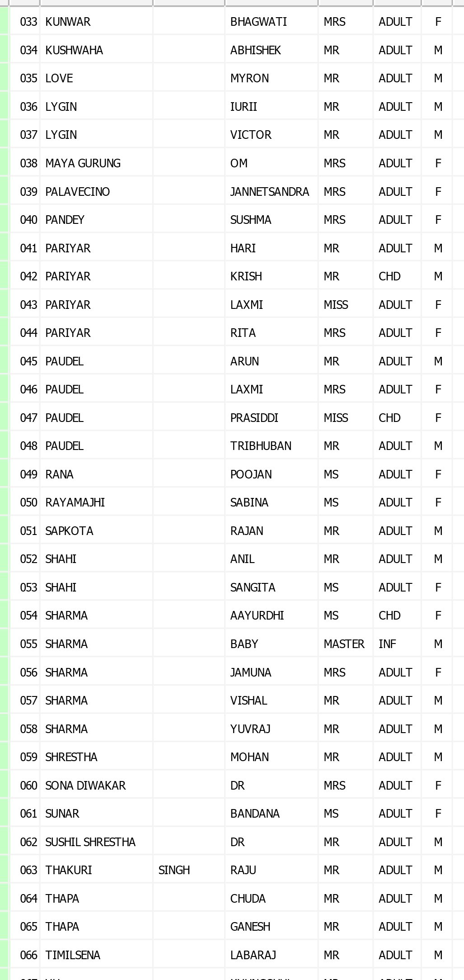Screen dimensions: 464x980
Task: Select the SONA DIWAKAR surname cell
Action: (x=85, y=786)
